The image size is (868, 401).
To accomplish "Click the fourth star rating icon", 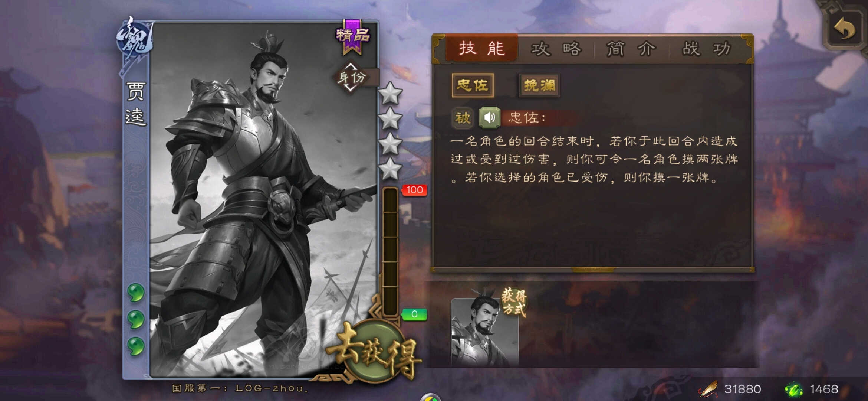I will point(390,169).
